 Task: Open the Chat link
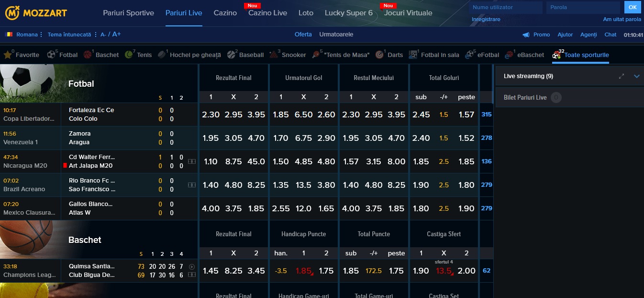pos(611,34)
